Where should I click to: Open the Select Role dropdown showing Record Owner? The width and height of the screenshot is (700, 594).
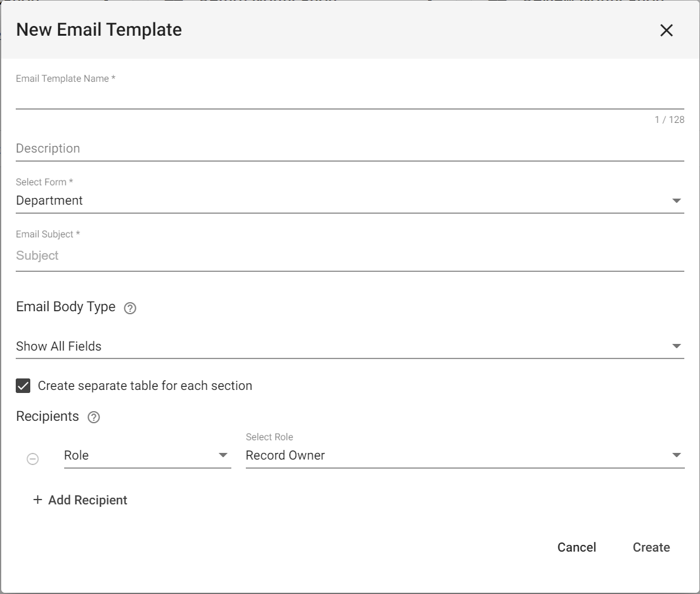pos(464,456)
